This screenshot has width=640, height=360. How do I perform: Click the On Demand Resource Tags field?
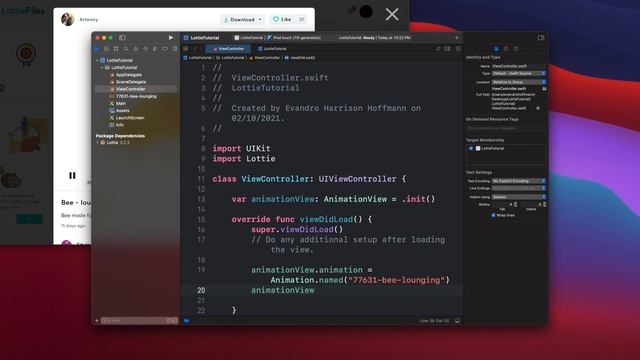[506, 128]
